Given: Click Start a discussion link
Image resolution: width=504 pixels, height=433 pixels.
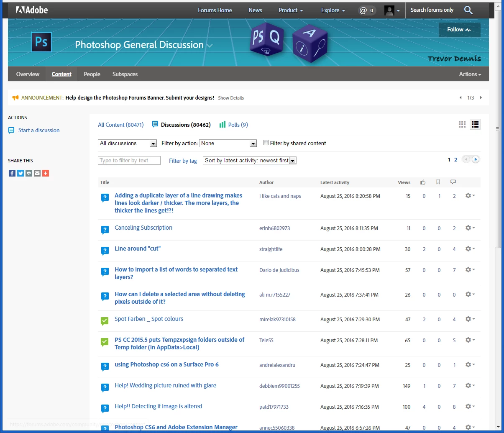Looking at the screenshot, I should pyautogui.click(x=39, y=131).
